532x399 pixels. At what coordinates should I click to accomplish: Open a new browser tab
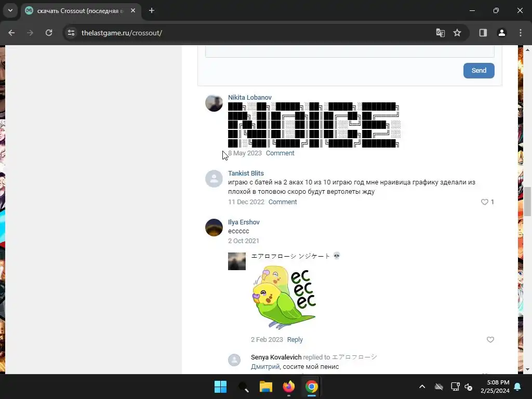click(x=152, y=10)
